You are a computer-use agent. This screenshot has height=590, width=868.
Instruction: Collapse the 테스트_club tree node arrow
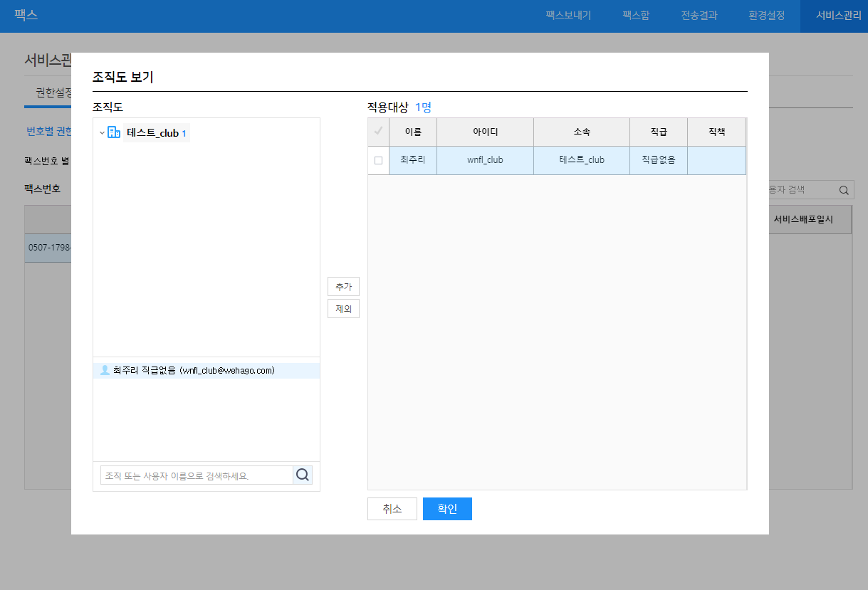click(102, 133)
